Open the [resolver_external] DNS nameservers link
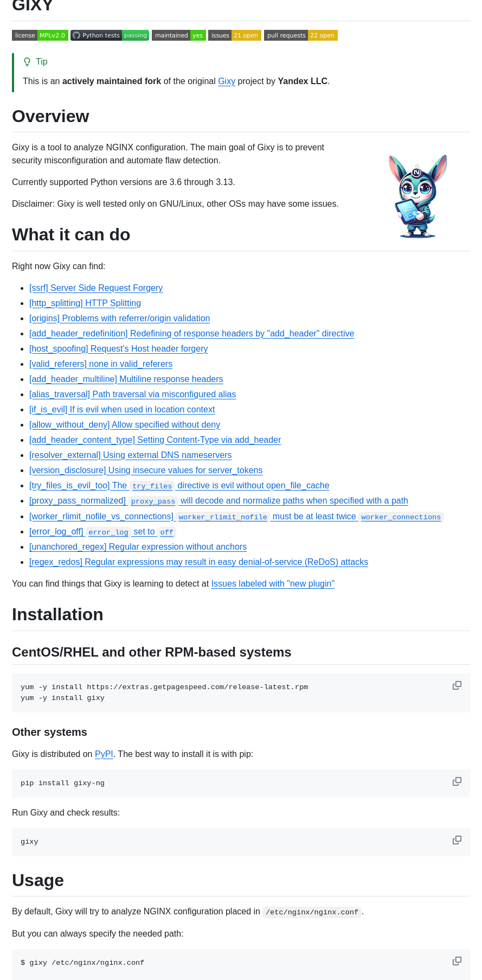Screen dimensions: 482x980 tap(130, 455)
